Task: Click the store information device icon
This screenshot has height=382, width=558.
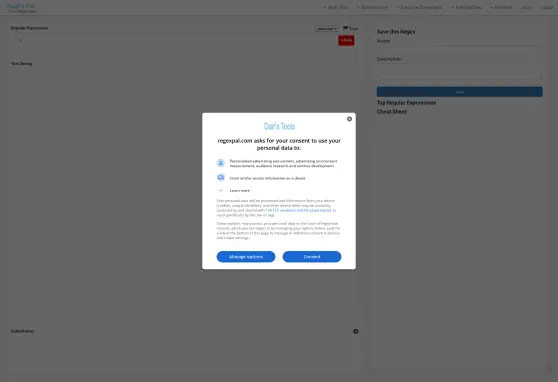Action: [221, 177]
